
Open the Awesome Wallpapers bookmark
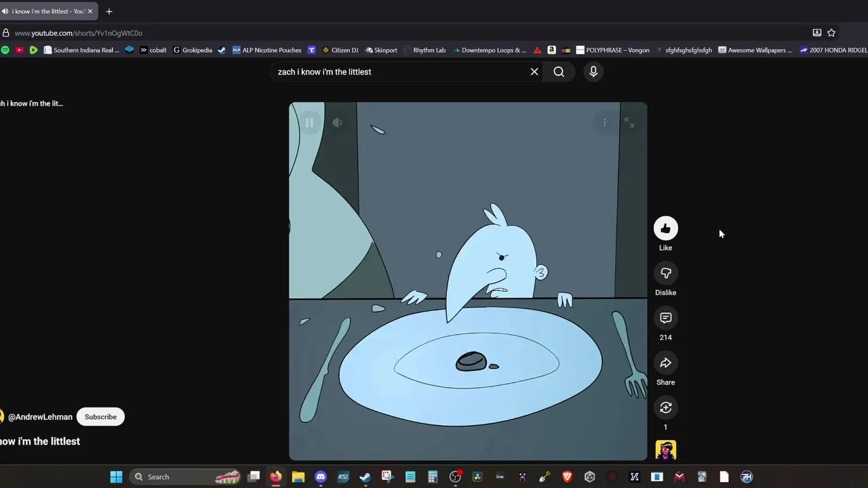click(x=755, y=50)
